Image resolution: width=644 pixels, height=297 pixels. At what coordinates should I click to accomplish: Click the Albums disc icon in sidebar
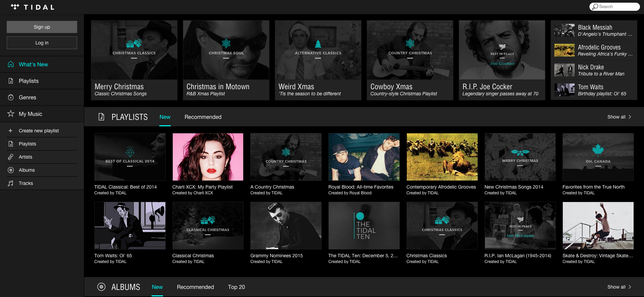(11, 170)
